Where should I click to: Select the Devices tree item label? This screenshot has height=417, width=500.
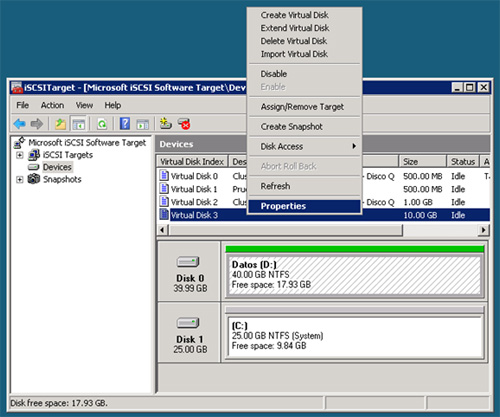click(x=57, y=167)
